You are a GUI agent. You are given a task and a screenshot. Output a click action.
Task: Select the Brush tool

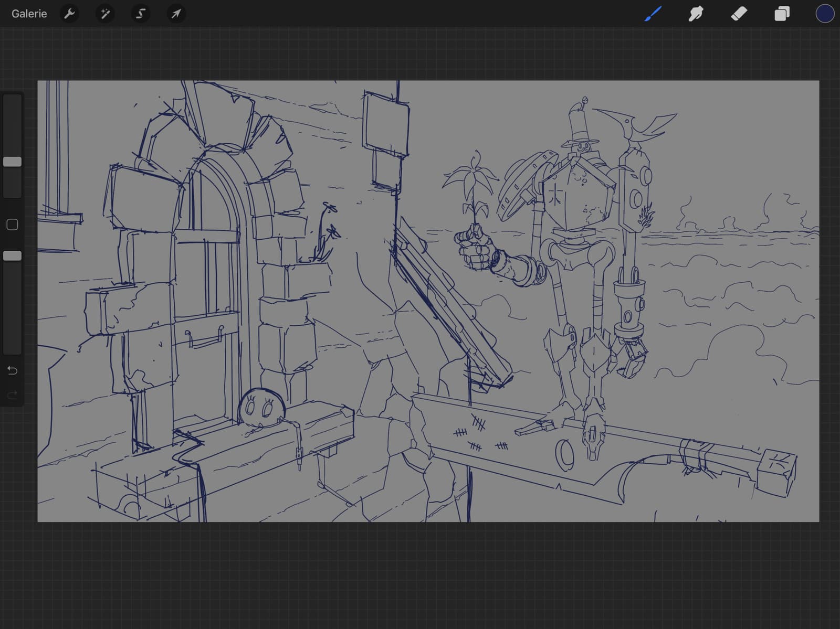[x=653, y=14]
